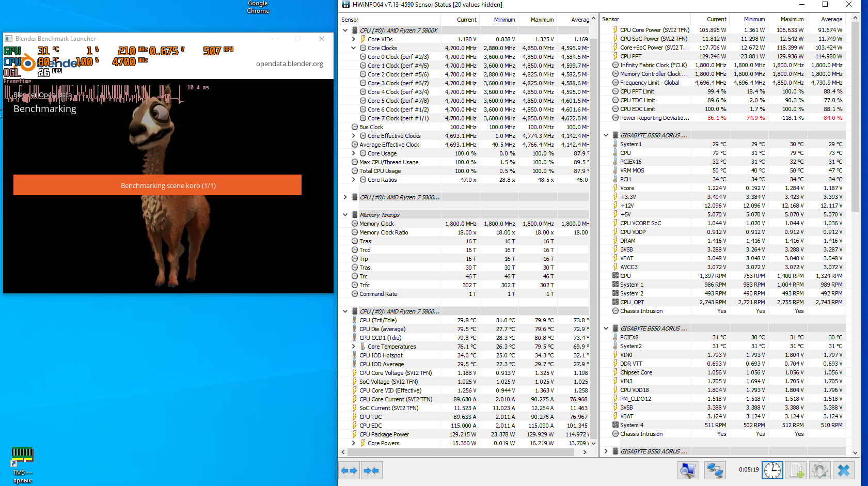868x486 pixels.
Task: Select the Max CPU/Thread Usage row
Action: tap(464, 162)
